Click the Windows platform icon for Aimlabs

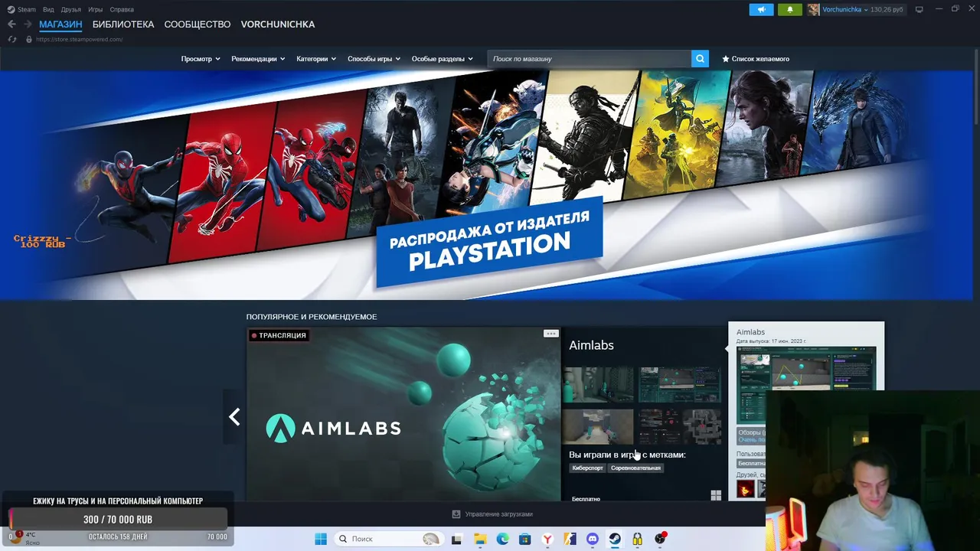(x=716, y=496)
